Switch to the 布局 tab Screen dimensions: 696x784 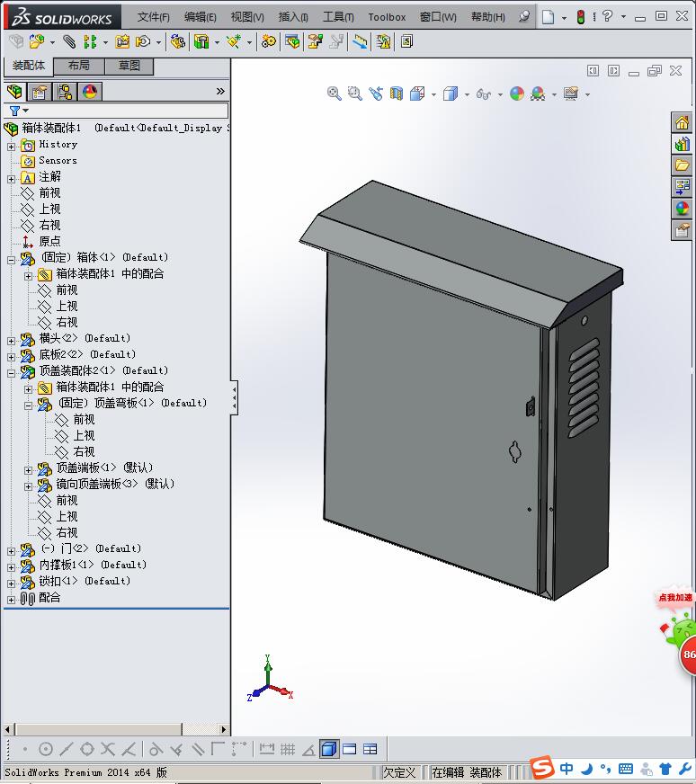pyautogui.click(x=79, y=66)
